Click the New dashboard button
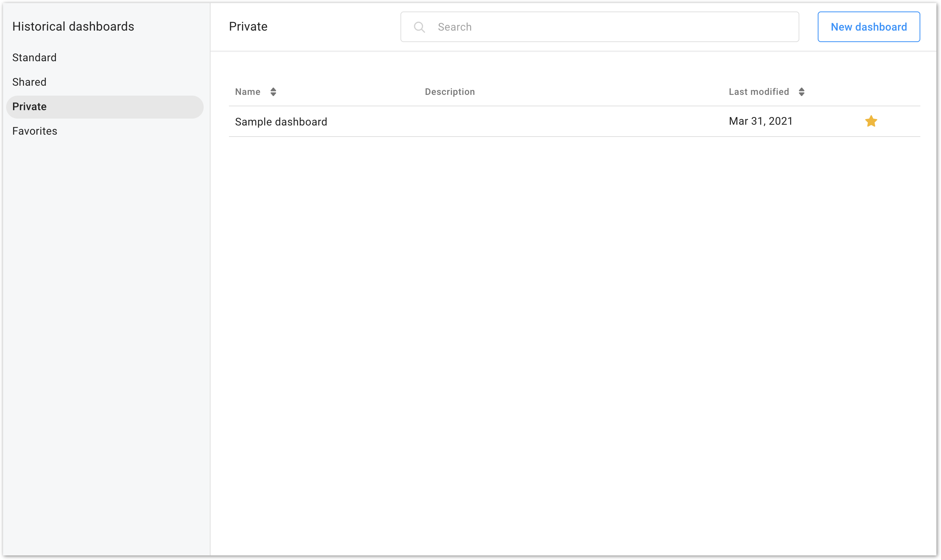This screenshot has height=560, width=941. (869, 27)
